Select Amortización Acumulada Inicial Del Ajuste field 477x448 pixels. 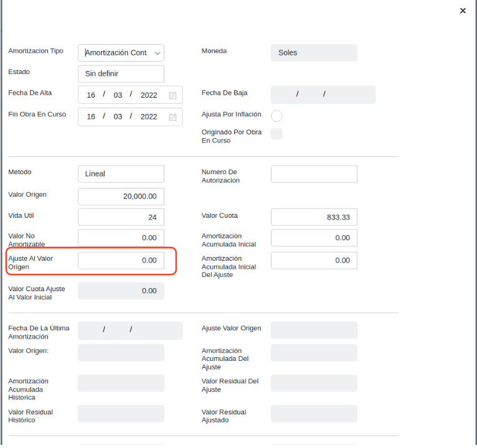[314, 261]
